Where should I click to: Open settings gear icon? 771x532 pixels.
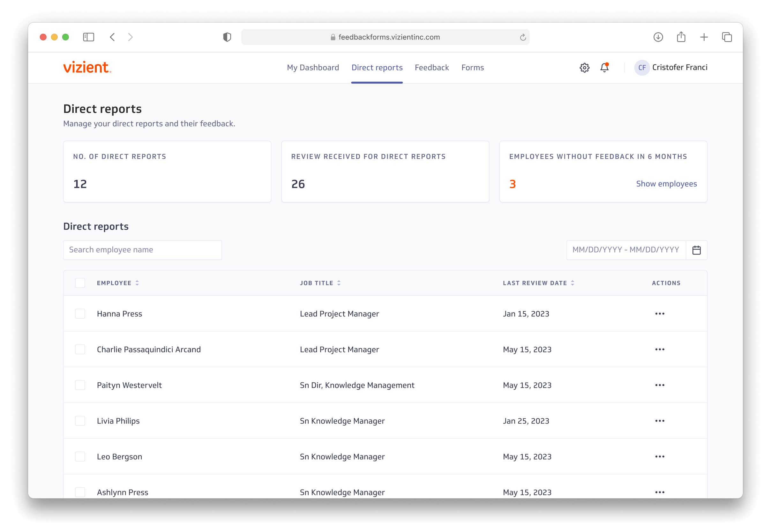(584, 68)
